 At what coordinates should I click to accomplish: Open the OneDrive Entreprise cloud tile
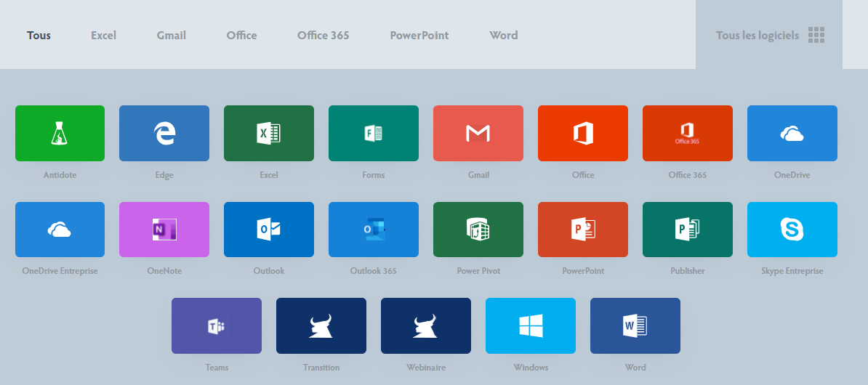click(60, 230)
